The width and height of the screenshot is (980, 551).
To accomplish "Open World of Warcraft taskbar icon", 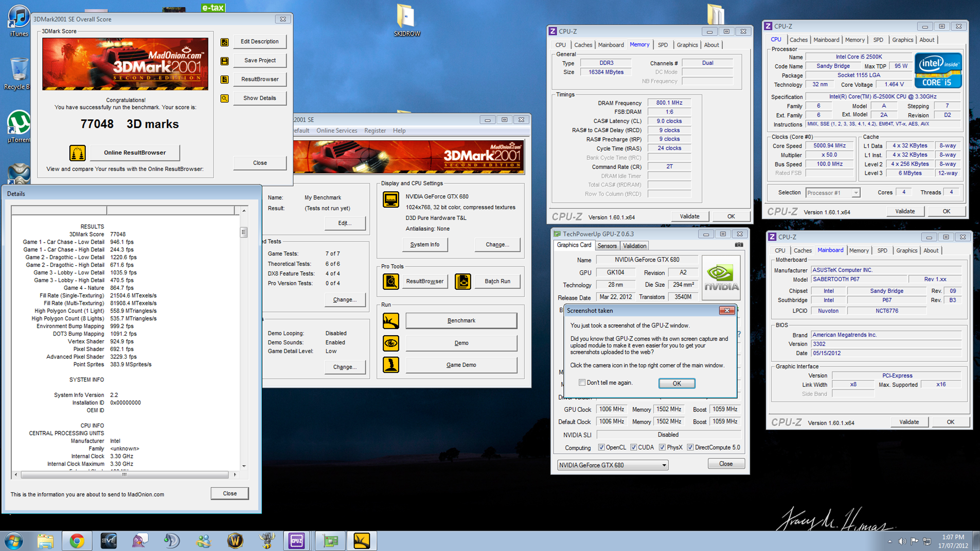I will [x=235, y=541].
